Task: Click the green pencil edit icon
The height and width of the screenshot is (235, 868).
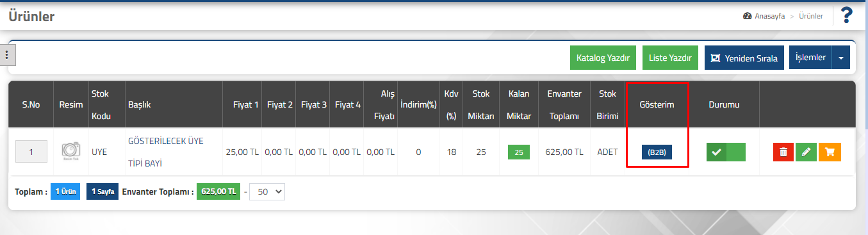Action: click(807, 152)
